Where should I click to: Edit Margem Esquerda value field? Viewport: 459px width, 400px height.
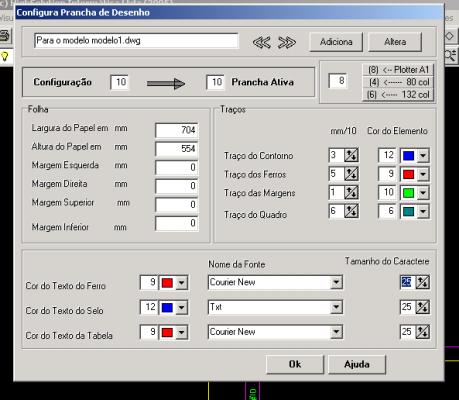[177, 167]
